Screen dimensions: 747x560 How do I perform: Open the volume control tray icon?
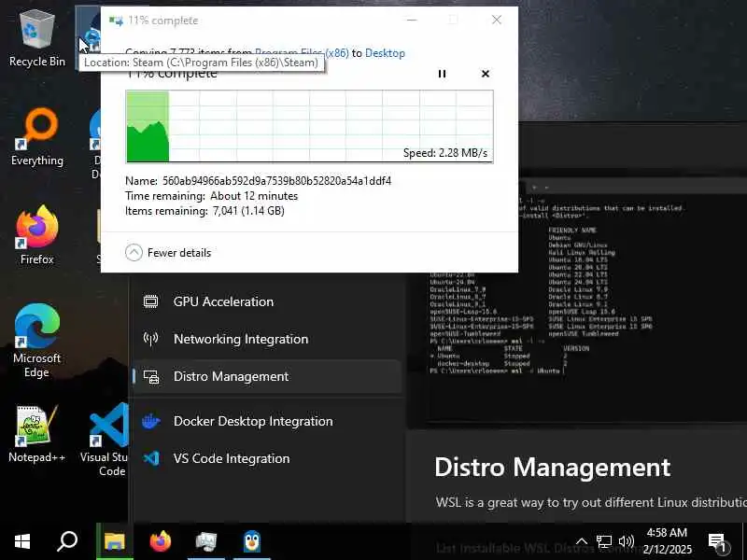pyautogui.click(x=626, y=541)
